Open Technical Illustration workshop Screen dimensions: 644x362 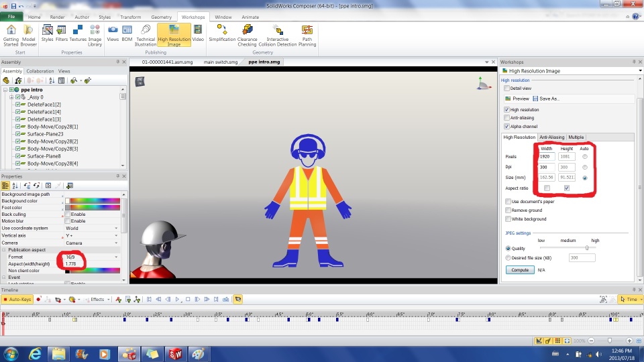pyautogui.click(x=146, y=36)
